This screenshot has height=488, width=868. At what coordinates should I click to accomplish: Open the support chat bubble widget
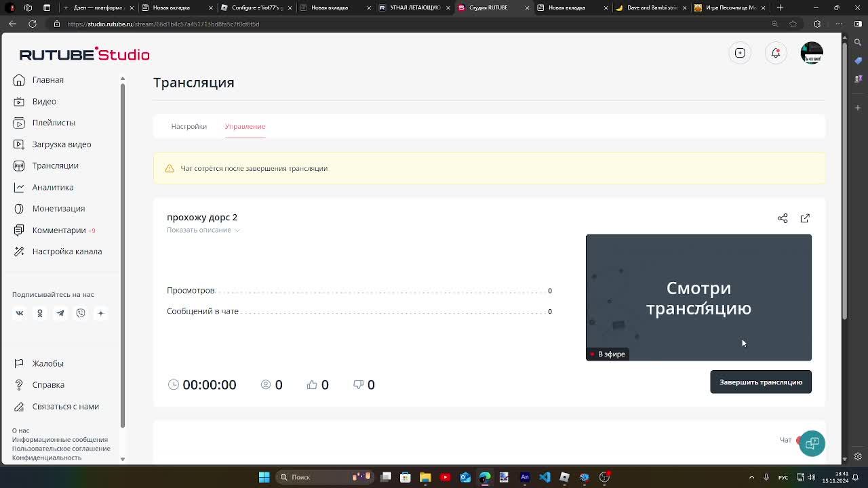coord(812,443)
